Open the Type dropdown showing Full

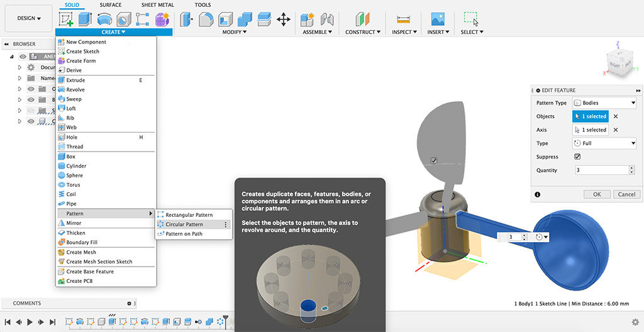pyautogui.click(x=604, y=143)
